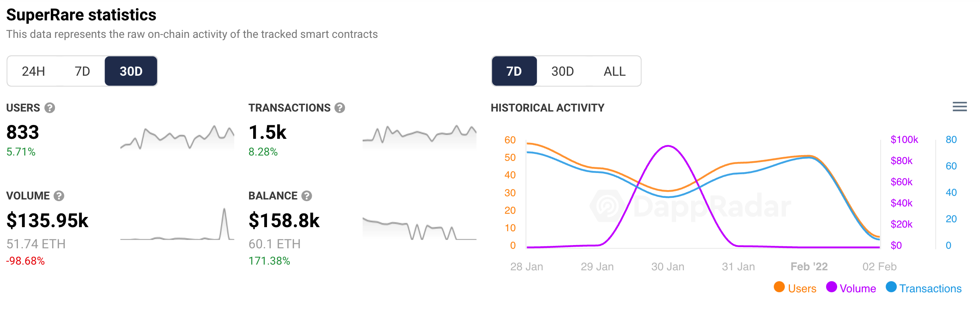This screenshot has width=980, height=311.
Task: Click the Volume help question mark icon
Action: tap(59, 196)
